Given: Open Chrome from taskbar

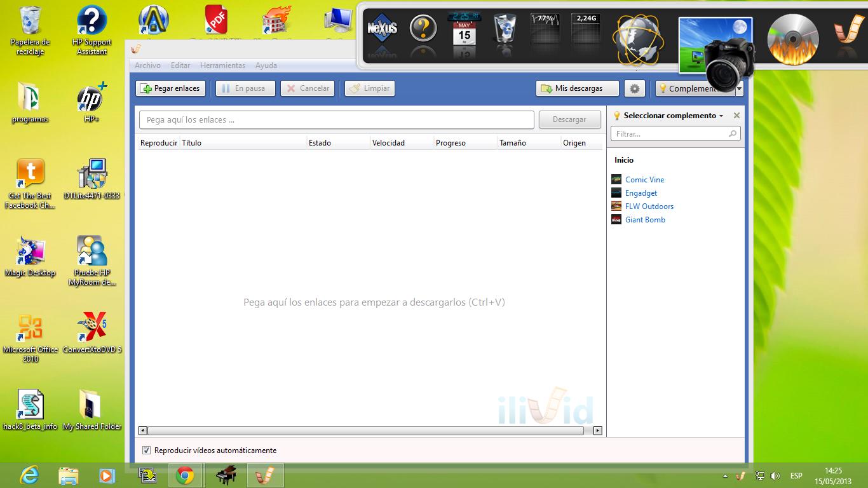Looking at the screenshot, I should [x=185, y=475].
